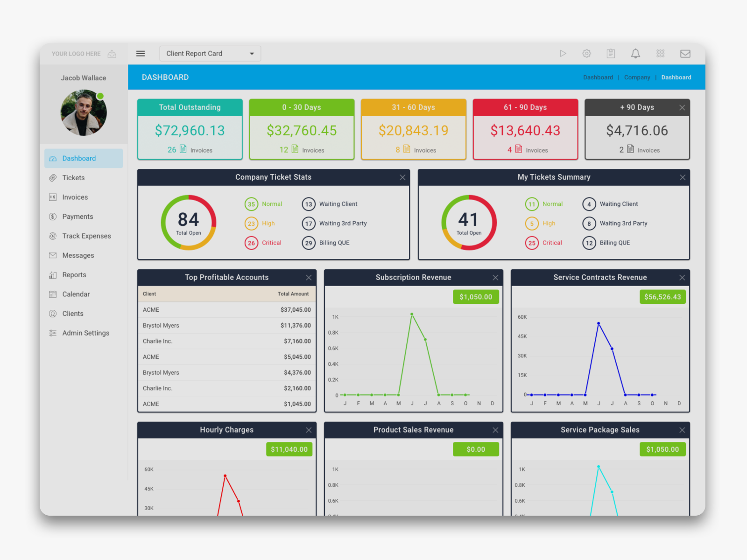The width and height of the screenshot is (747, 560).
Task: Click invoice icon in + 90 Days card
Action: pyautogui.click(x=630, y=149)
